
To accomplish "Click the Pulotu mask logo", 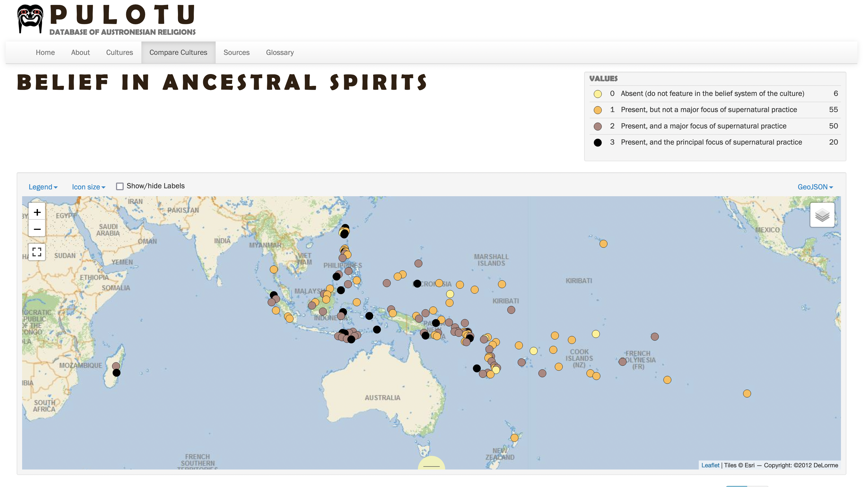I will [x=30, y=19].
